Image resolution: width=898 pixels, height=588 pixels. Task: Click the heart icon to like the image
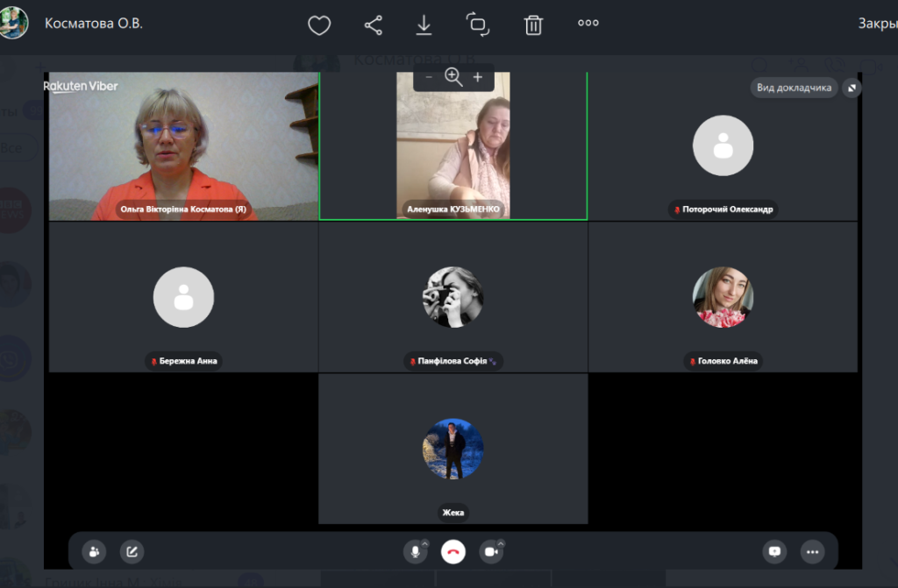(319, 25)
